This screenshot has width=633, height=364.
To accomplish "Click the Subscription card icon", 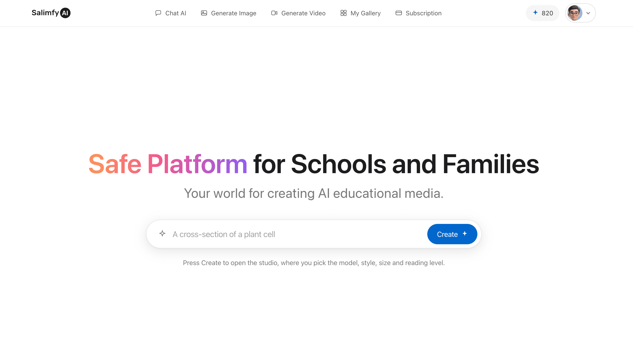I will pyautogui.click(x=399, y=13).
